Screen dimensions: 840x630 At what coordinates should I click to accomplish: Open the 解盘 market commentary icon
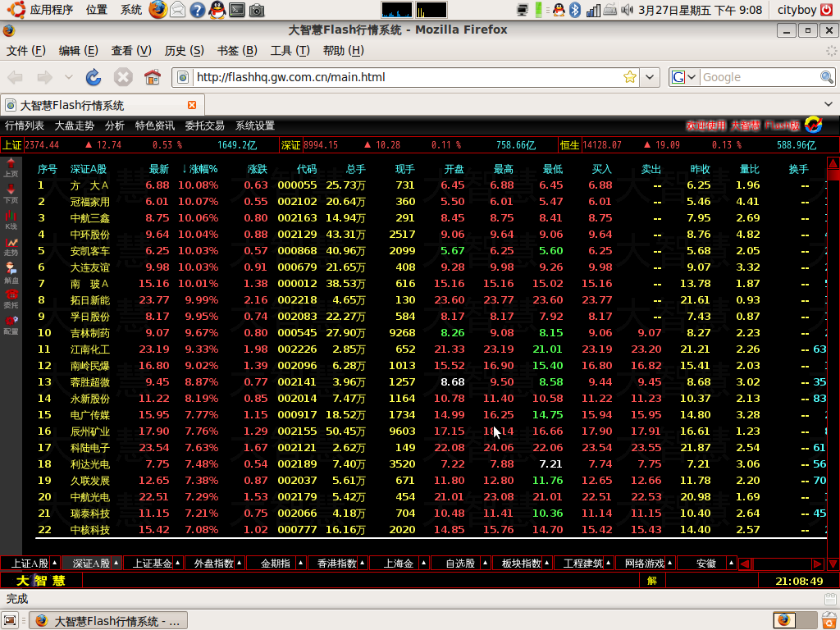(11, 272)
